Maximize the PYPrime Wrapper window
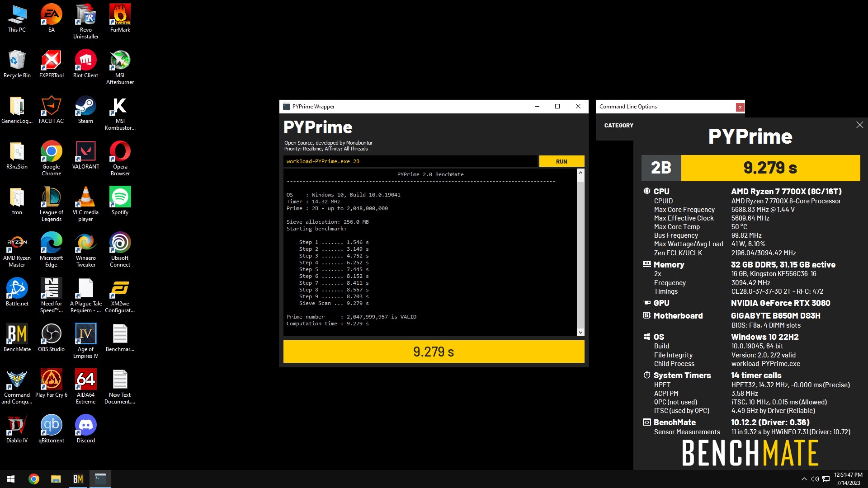 557,107
